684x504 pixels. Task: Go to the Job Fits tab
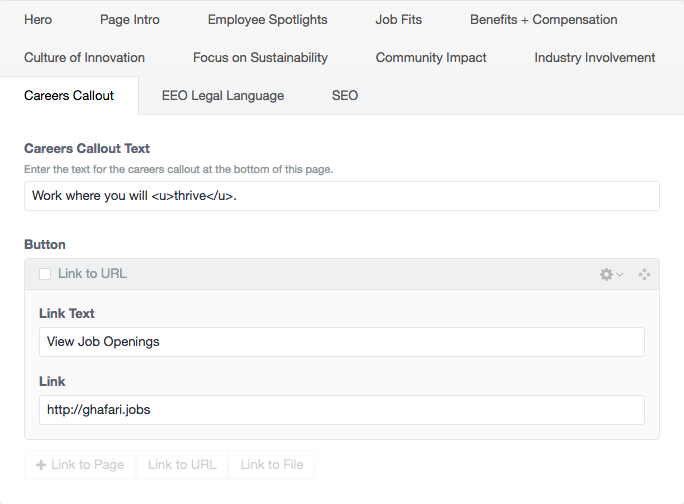pos(399,20)
